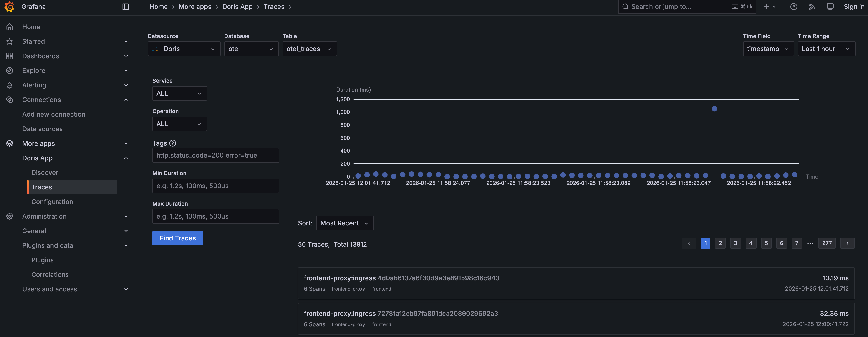Viewport: 868px width, 337px height.
Task: Open the Time Range Last 1 hour dropdown
Action: (x=826, y=49)
